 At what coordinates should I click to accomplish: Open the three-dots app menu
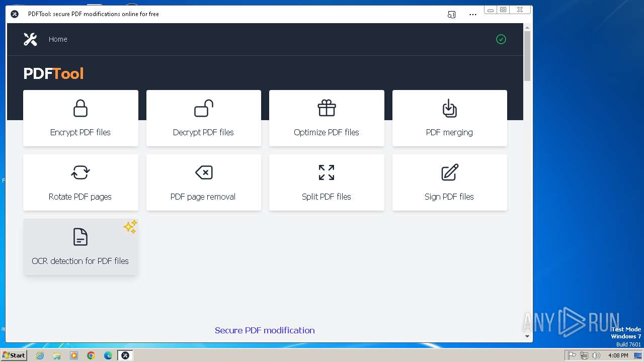pos(473,15)
